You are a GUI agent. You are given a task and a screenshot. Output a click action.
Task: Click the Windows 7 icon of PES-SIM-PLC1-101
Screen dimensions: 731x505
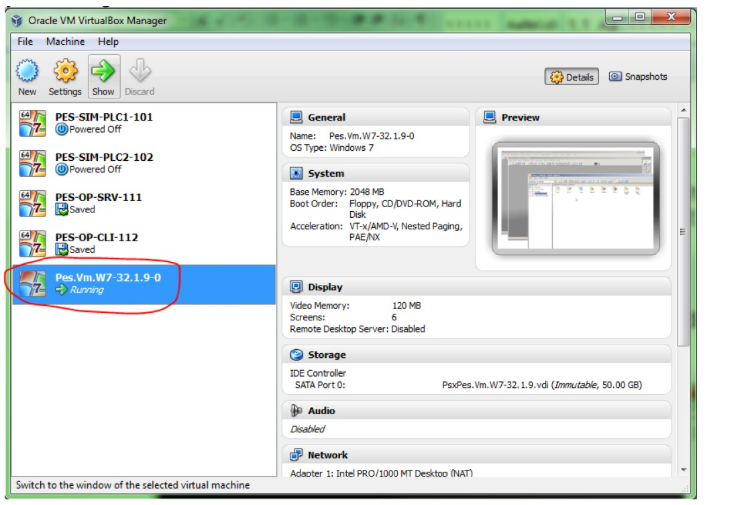(x=32, y=123)
